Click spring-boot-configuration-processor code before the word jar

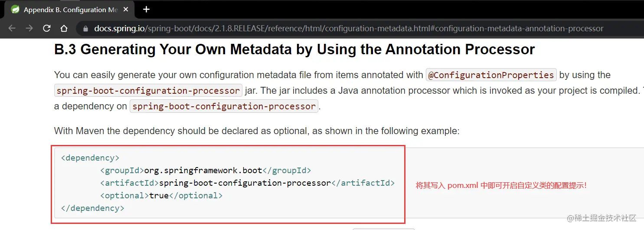point(148,90)
